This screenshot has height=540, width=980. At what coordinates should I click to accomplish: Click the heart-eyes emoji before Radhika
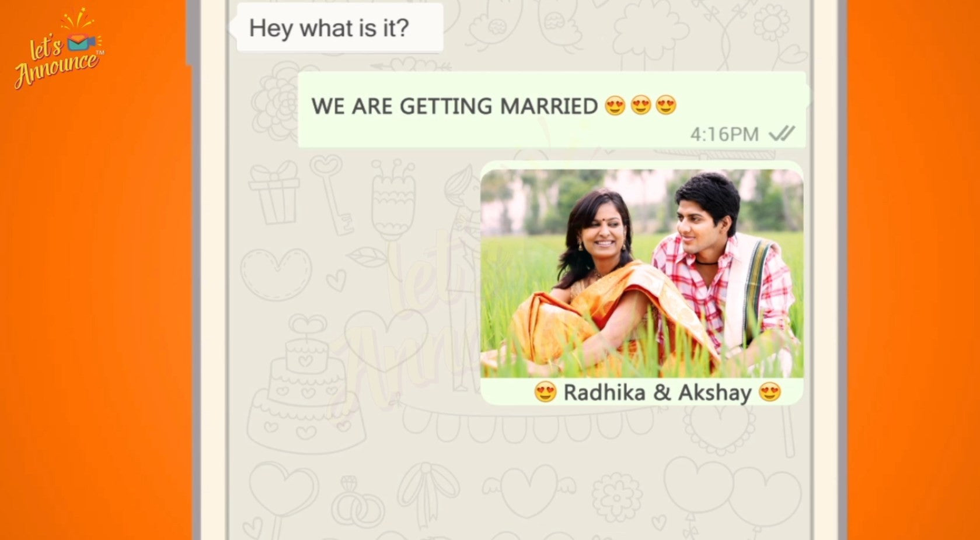tap(545, 392)
